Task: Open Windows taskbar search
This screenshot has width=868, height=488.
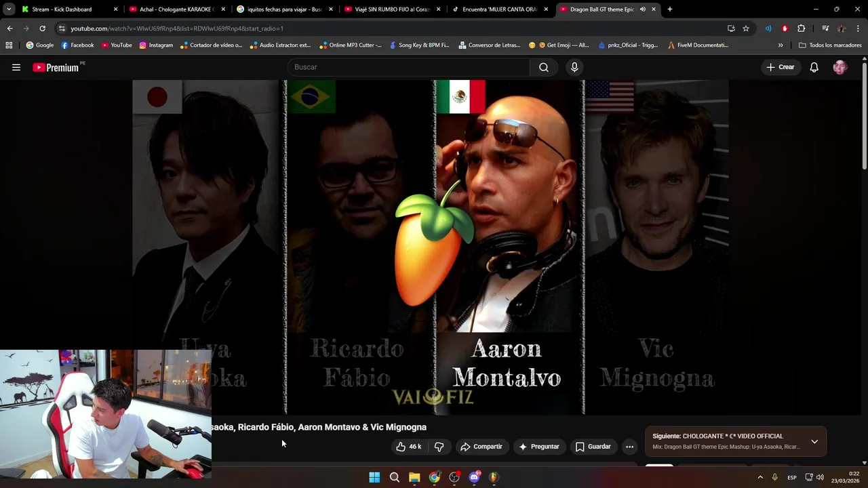Action: [394, 477]
